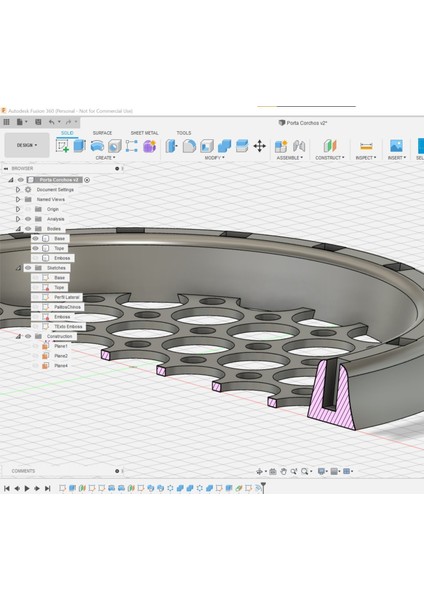Toggle visibility of Sketches folder

[x=28, y=268]
